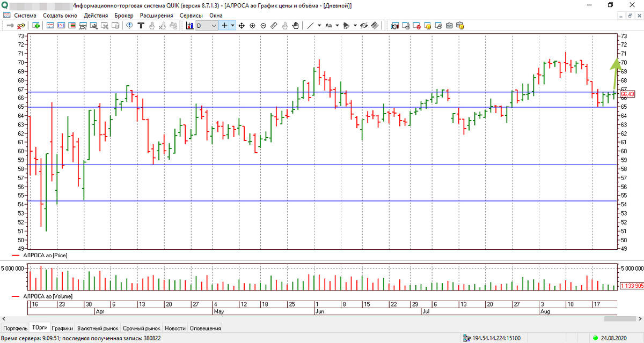Image resolution: width=644 pixels, height=343 pixels.
Task: Expand the marker tool dropdown arrow
Action: point(355,25)
